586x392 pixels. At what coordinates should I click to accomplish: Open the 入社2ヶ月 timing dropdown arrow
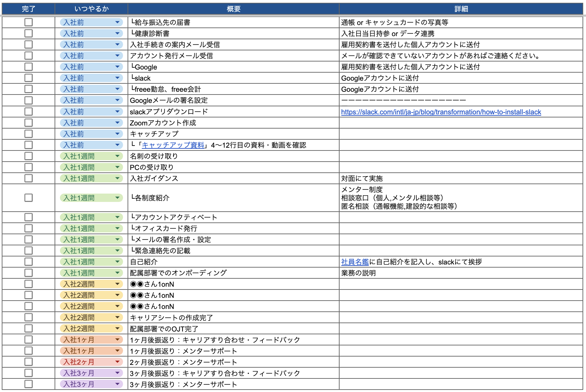[x=117, y=362]
